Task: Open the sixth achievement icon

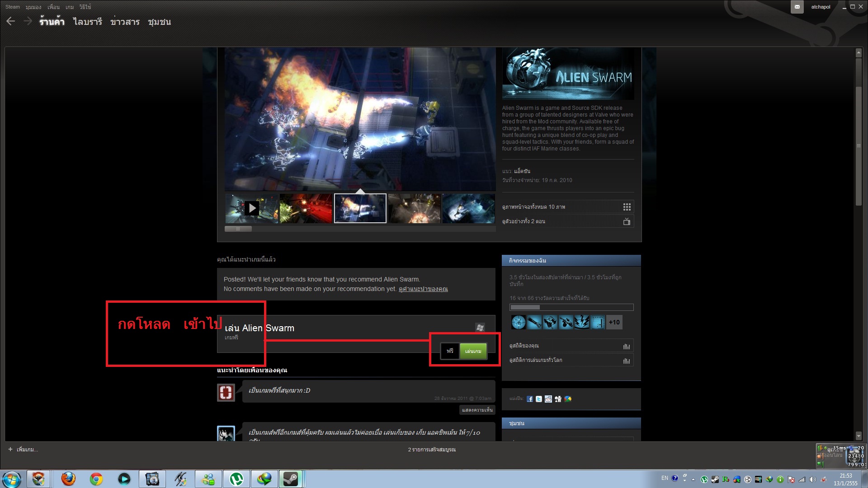Action: pyautogui.click(x=598, y=322)
